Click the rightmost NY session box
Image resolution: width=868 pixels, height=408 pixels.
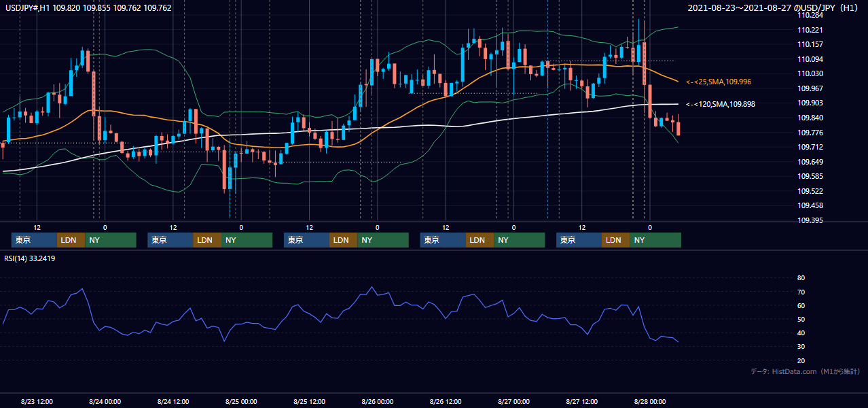point(655,240)
